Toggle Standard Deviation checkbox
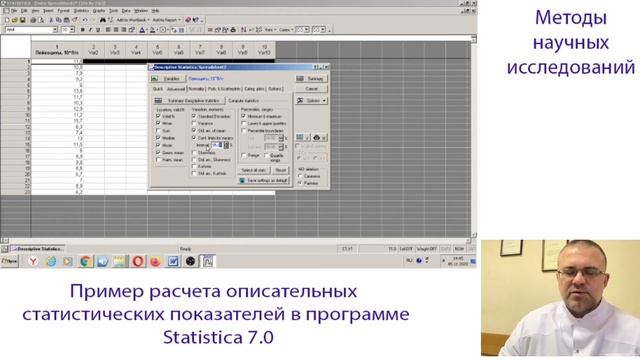Screen dimensions: 640x360 pos(194,116)
